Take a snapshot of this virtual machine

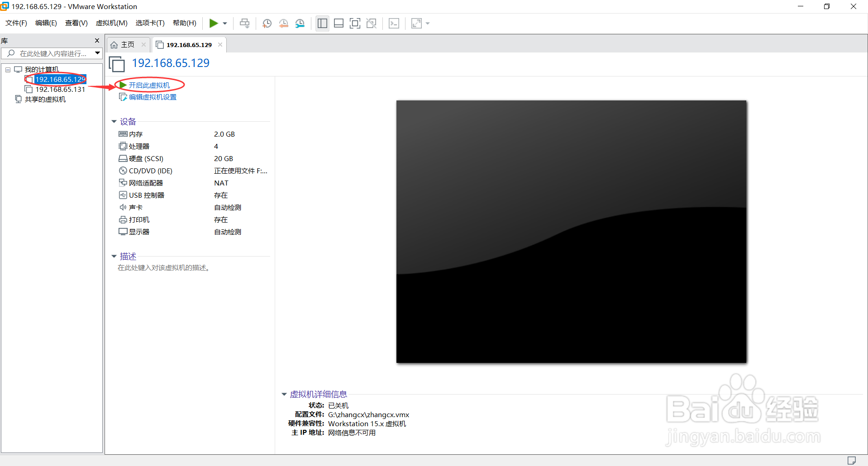tap(267, 23)
